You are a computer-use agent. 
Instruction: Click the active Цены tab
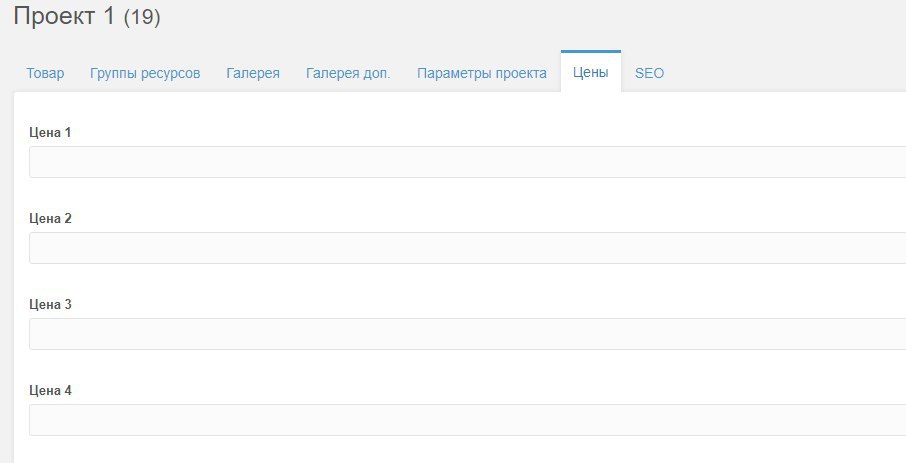tap(591, 72)
